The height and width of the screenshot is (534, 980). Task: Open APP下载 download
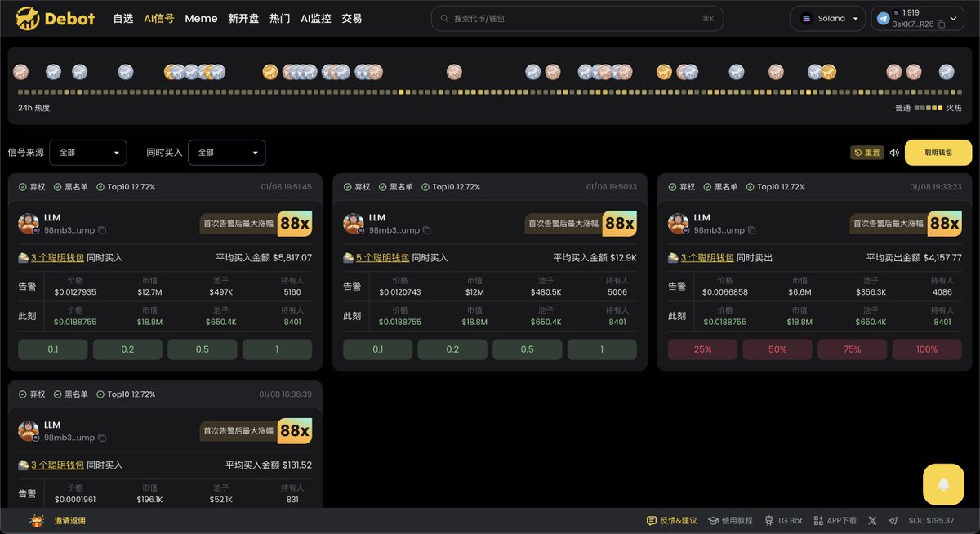pos(835,521)
